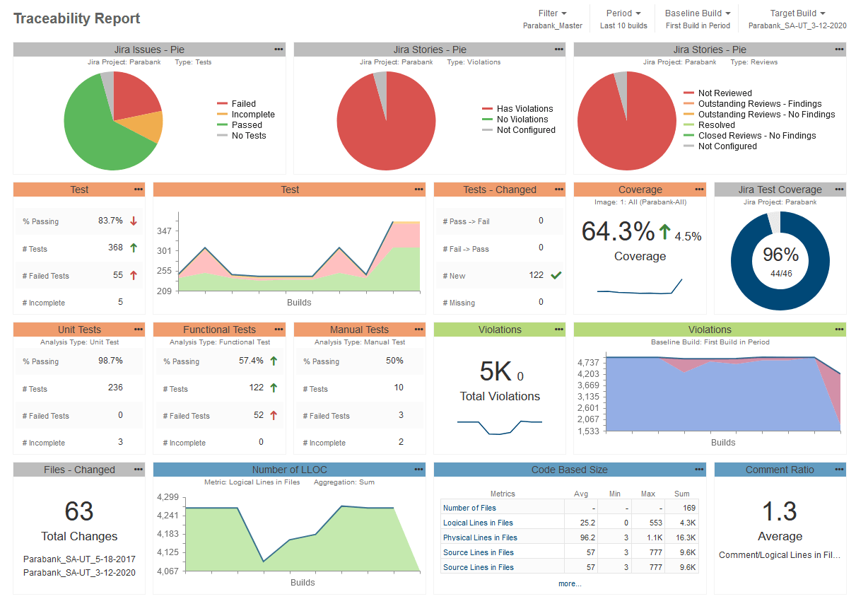Click the Failed legend swatch in Jira Issues Pie
868x599 pixels.
coord(222,104)
